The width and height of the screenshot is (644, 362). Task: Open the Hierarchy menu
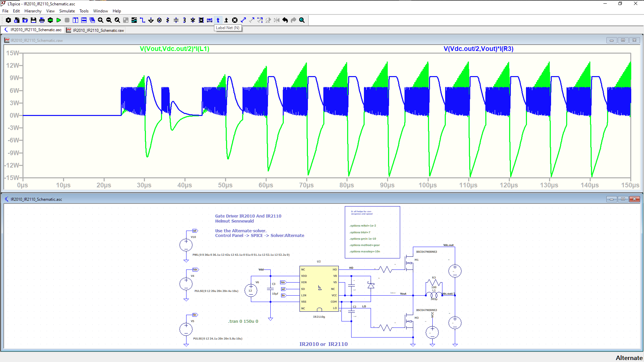point(33,11)
